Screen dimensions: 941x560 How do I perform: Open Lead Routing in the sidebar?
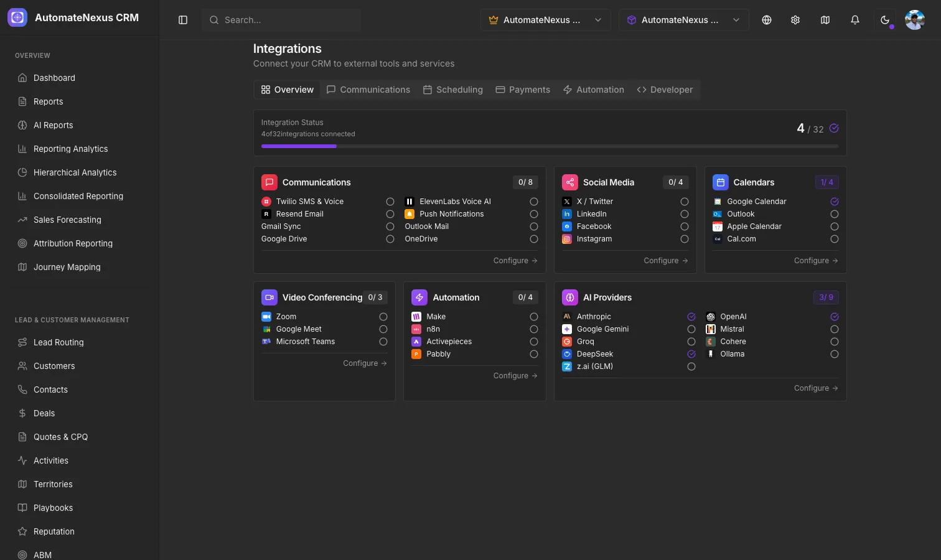coord(80,342)
